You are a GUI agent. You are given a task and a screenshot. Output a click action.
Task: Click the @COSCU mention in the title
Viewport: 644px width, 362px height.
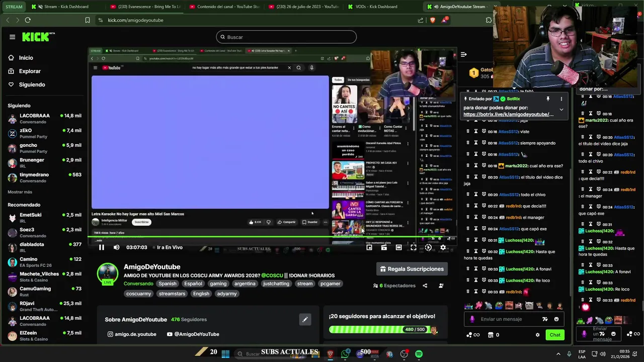pos(272,276)
